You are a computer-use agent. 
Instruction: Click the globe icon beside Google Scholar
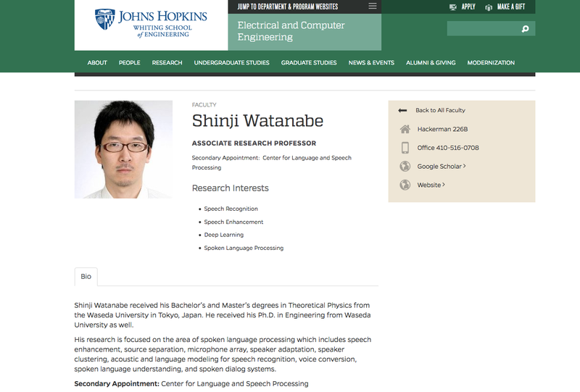pos(405,166)
